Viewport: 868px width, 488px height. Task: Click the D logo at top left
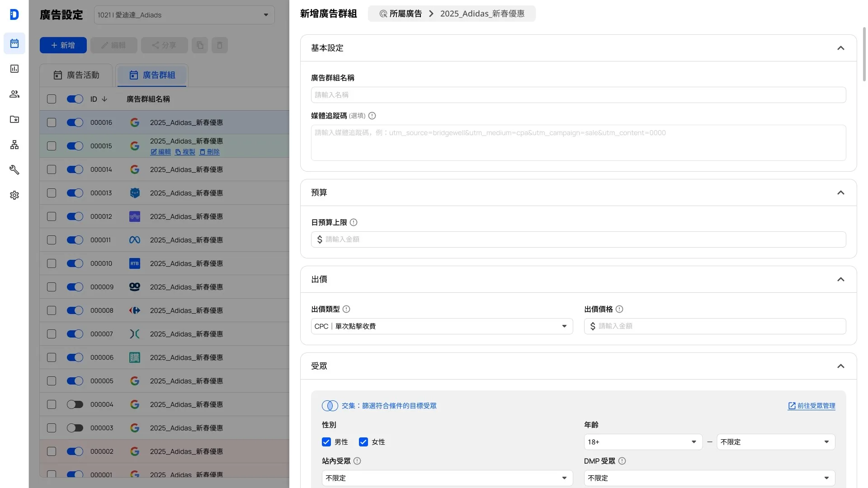[x=14, y=14]
